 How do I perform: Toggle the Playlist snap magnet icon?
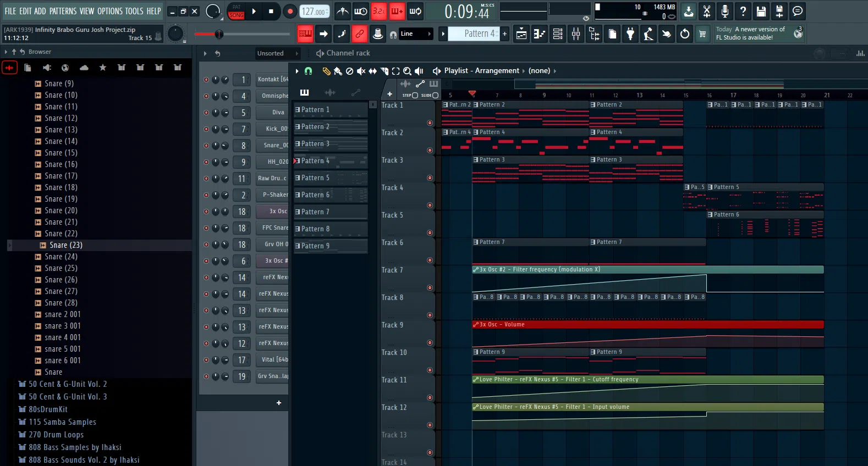(308, 71)
